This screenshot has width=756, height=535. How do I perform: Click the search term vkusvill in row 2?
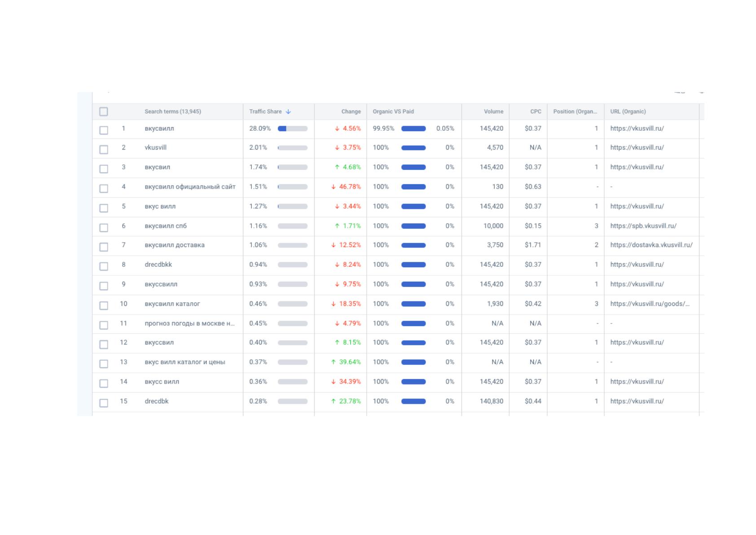click(x=155, y=147)
